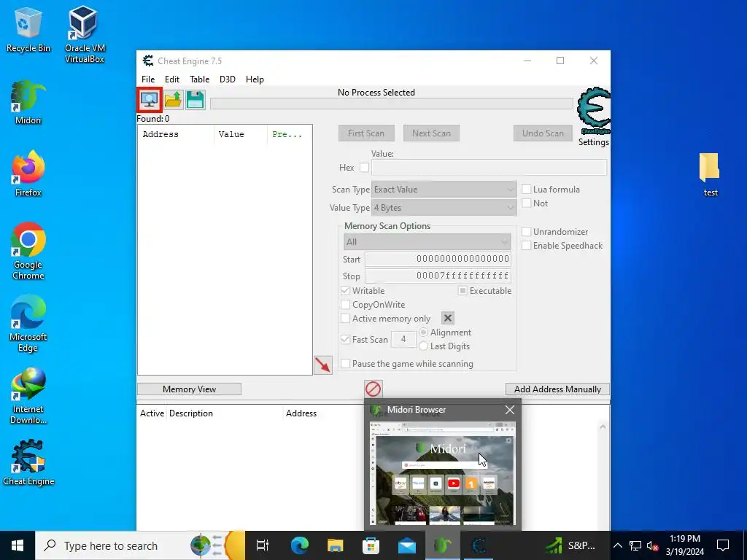Open Mail app from the taskbar
Image resolution: width=747 pixels, height=560 pixels.
407,545
